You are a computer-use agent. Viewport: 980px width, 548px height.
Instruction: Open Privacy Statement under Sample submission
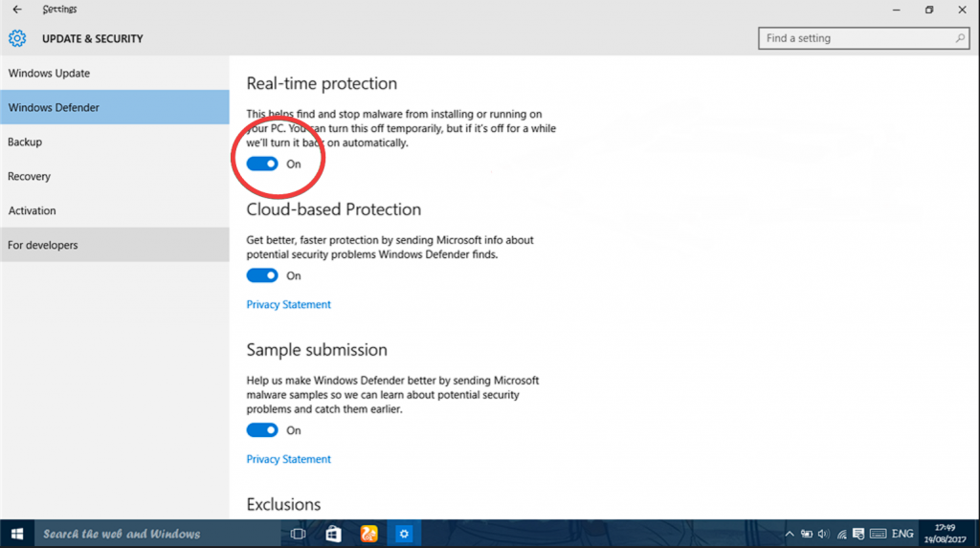point(288,460)
